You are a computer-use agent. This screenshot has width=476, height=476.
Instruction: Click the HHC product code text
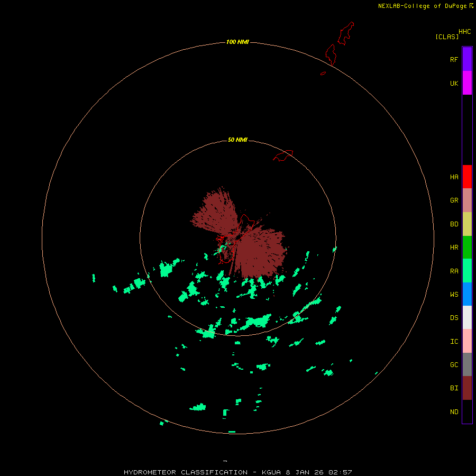coord(465,32)
